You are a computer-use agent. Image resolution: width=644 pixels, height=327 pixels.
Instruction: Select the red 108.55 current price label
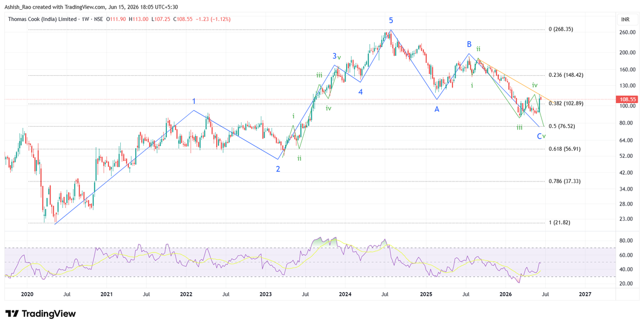627,100
